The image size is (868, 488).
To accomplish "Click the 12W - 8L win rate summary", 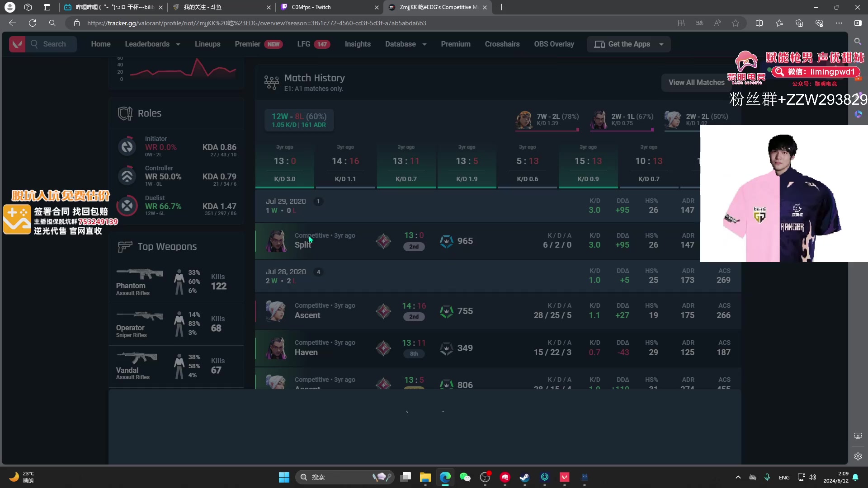I will [x=299, y=120].
